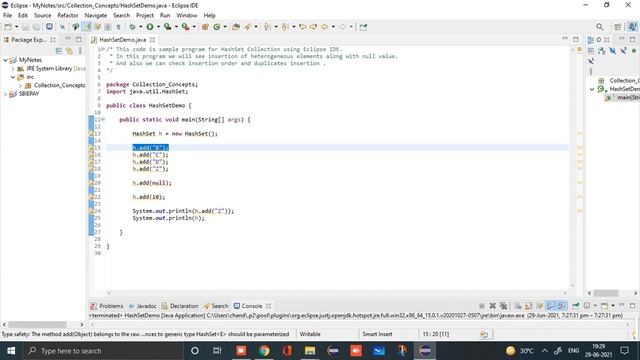
Task: Minimize the Package Explorer view
Action: [68, 39]
